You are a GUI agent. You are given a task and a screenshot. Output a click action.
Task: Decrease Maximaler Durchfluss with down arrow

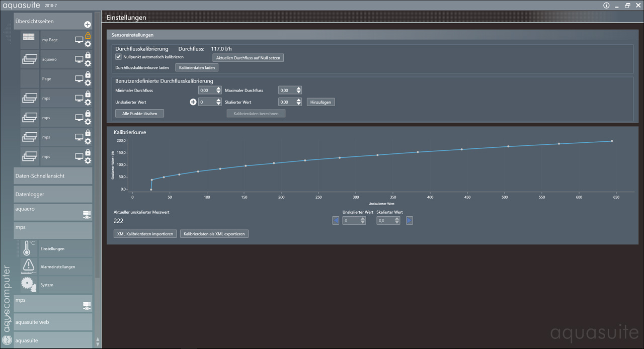(x=299, y=92)
